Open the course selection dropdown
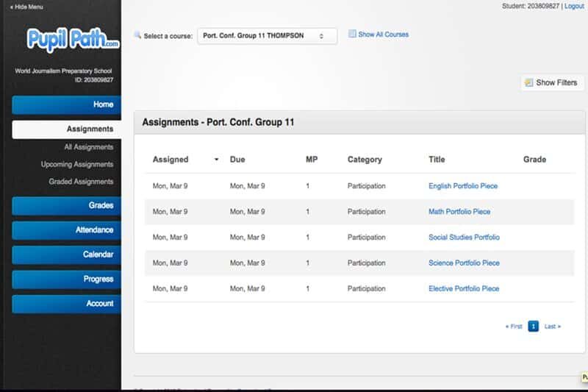 [x=267, y=36]
